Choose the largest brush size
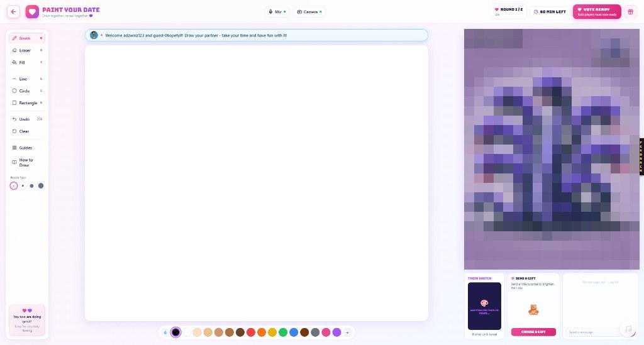This screenshot has width=644, height=345. 41,186
